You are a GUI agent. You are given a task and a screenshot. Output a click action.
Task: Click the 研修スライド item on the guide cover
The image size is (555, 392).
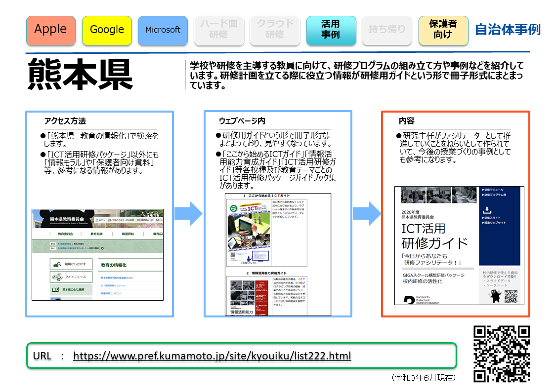click(491, 218)
